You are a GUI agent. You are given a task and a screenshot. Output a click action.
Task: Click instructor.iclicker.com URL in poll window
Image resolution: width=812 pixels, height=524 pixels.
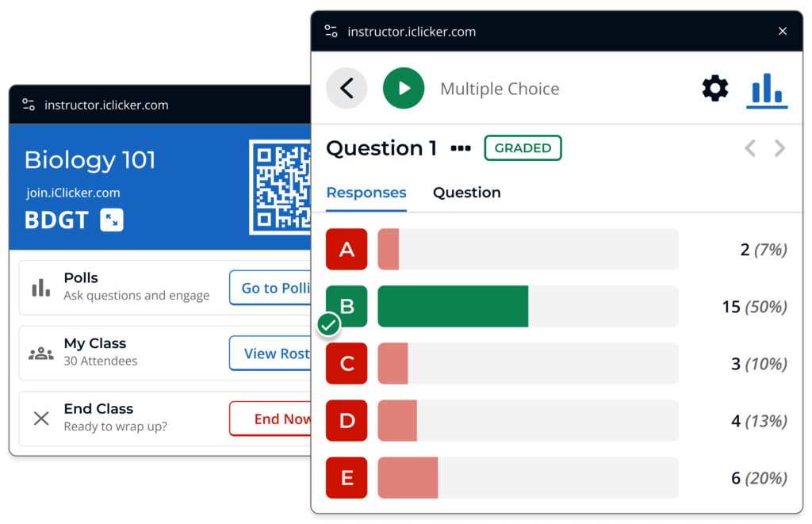coord(412,32)
